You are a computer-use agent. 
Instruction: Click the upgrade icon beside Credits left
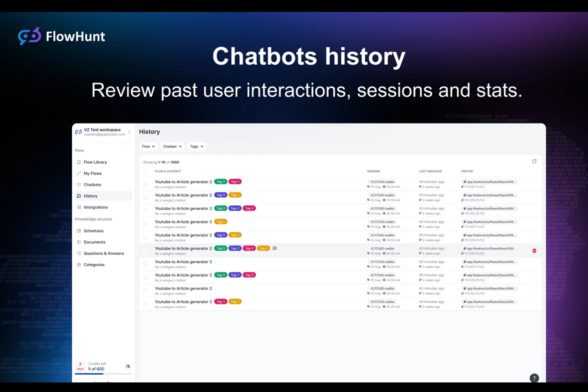coord(128,366)
